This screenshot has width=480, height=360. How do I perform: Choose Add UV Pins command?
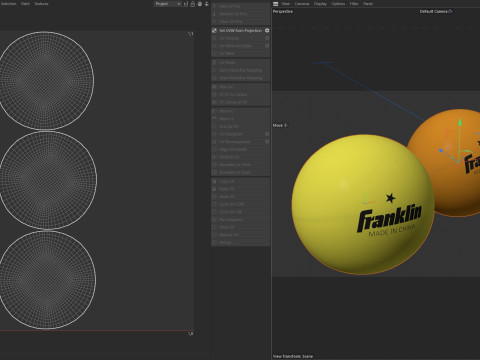pos(241,6)
